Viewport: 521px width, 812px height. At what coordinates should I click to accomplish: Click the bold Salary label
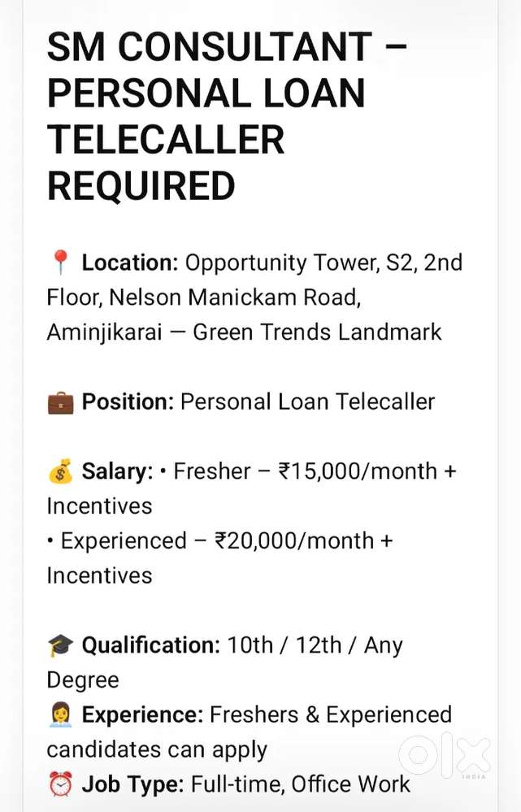(x=118, y=471)
